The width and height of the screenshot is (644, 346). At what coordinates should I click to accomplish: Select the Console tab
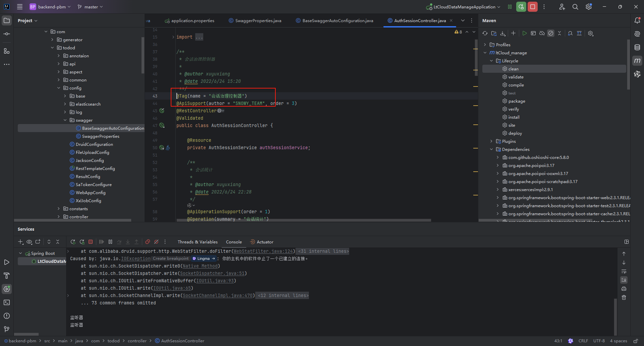click(x=234, y=242)
